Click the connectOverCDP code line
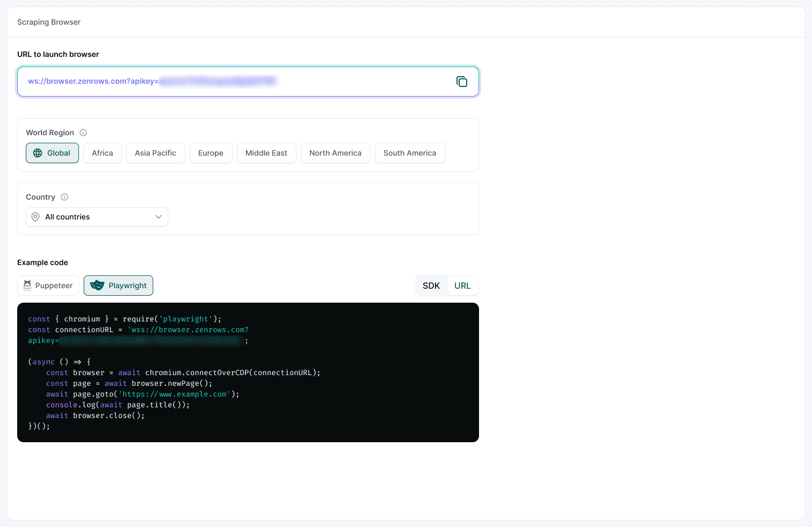The width and height of the screenshot is (812, 527). [x=183, y=372]
